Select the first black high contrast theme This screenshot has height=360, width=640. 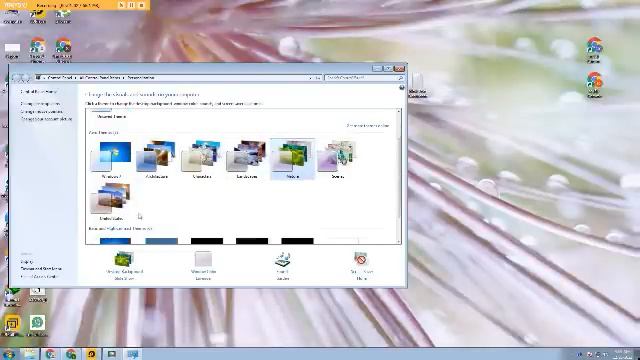point(207,241)
